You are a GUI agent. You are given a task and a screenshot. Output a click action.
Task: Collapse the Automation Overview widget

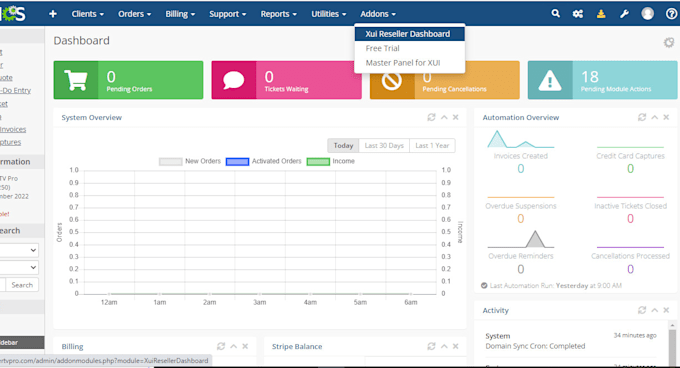click(655, 117)
